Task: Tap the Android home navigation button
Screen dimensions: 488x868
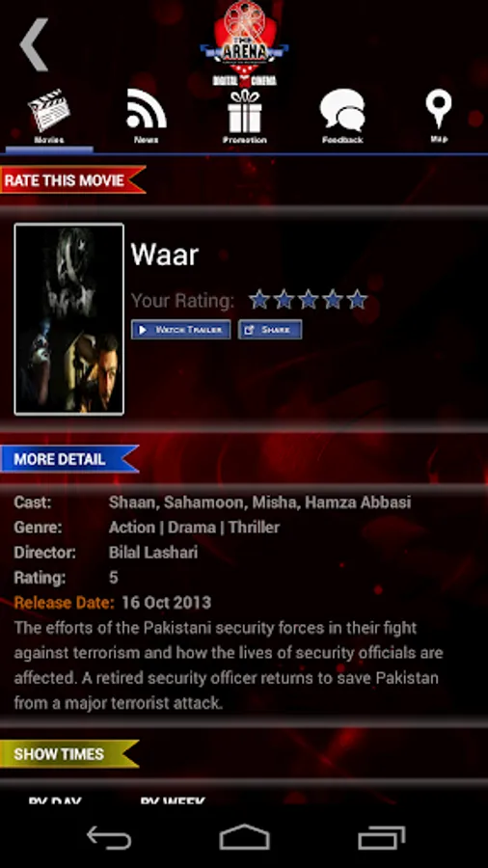Action: point(244,837)
